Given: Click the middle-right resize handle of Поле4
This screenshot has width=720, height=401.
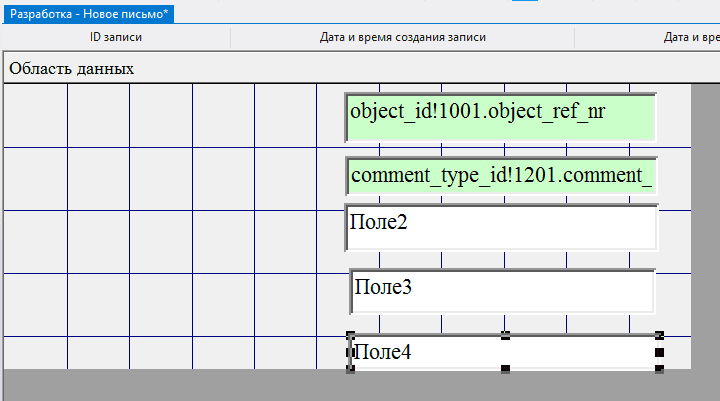Looking at the screenshot, I should [x=659, y=352].
